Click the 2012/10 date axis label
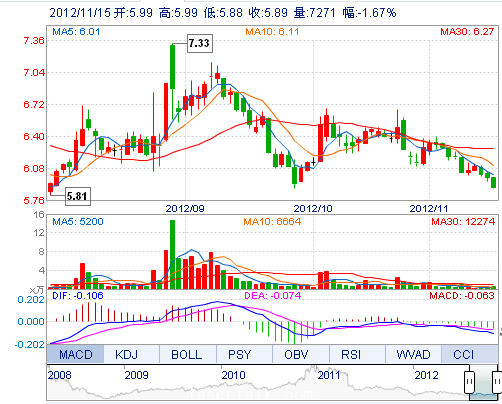The image size is (502, 404). [313, 209]
